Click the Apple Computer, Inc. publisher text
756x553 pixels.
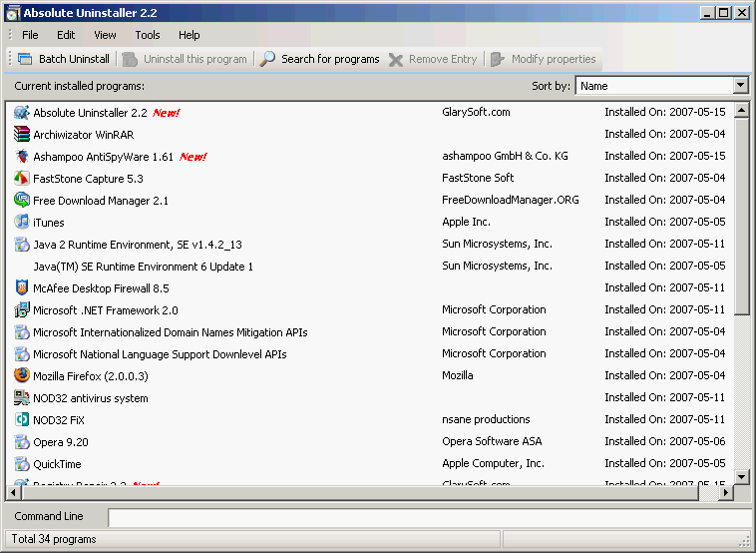coord(494,463)
